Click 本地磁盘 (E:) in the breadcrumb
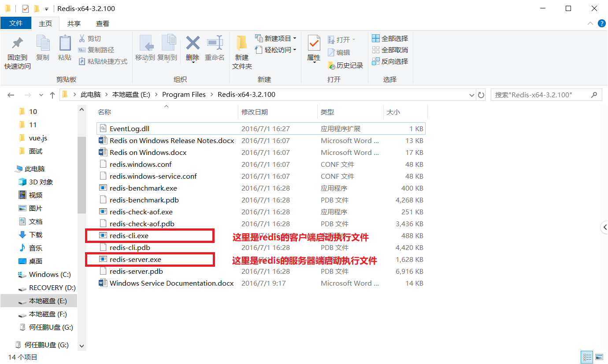The width and height of the screenshot is (608, 364). [x=131, y=95]
